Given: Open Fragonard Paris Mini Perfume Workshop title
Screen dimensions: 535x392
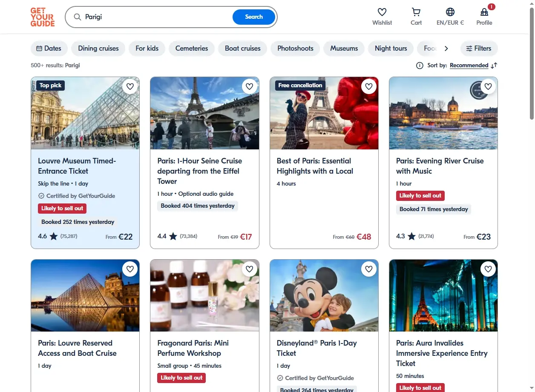Looking at the screenshot, I should click(x=193, y=348).
